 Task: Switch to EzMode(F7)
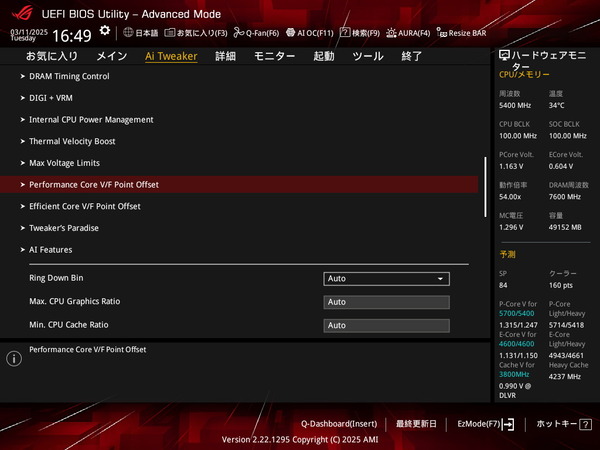pos(479,424)
